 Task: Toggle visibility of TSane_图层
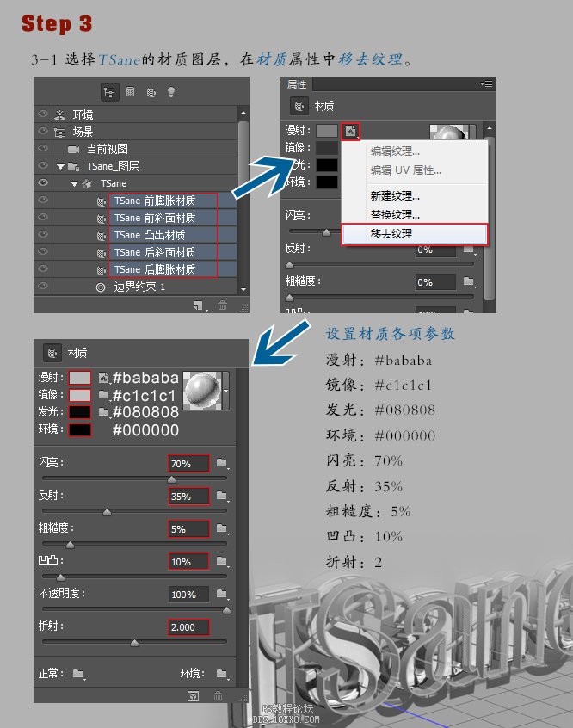(43, 165)
